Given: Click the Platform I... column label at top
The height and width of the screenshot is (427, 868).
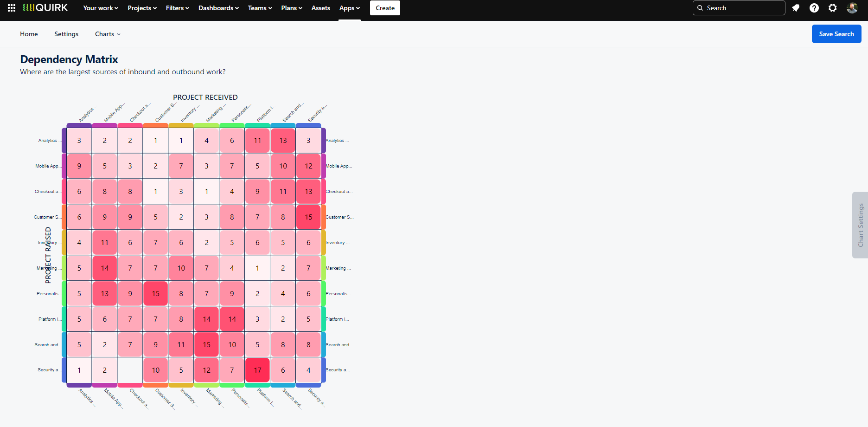Looking at the screenshot, I should pos(266,113).
